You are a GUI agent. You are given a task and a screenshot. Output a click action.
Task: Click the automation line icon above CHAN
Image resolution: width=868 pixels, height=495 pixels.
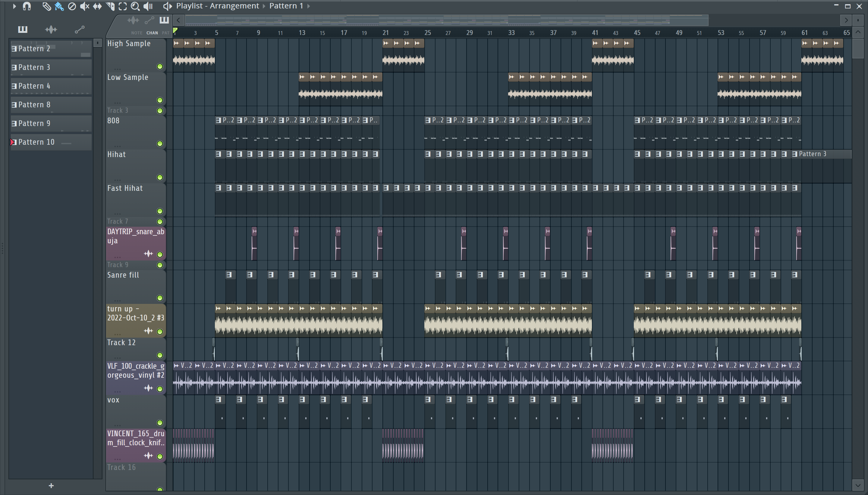pyautogui.click(x=149, y=21)
